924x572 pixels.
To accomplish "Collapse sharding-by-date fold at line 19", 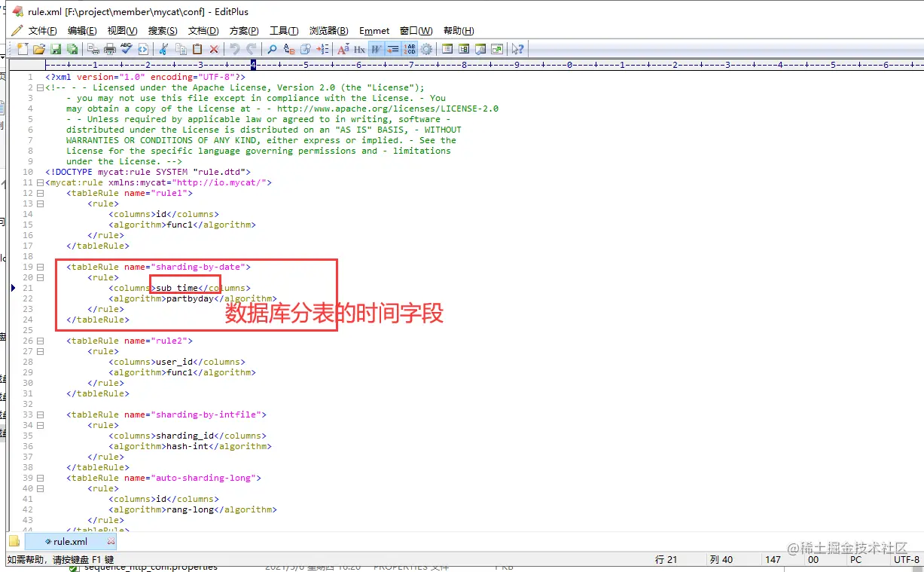I will [41, 267].
